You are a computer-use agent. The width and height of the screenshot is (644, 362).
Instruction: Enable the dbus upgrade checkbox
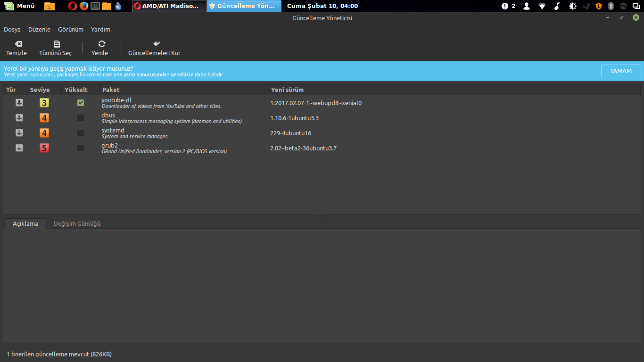click(x=81, y=118)
